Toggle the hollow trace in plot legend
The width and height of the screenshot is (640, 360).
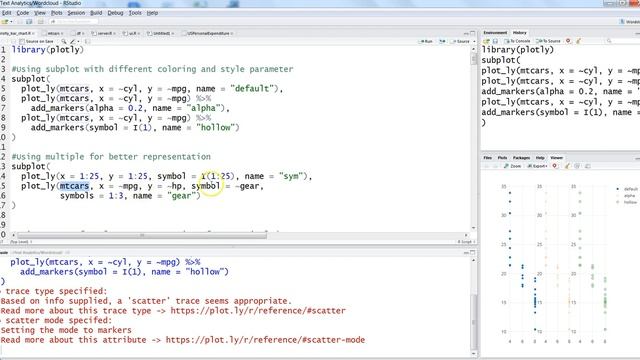[x=627, y=202]
